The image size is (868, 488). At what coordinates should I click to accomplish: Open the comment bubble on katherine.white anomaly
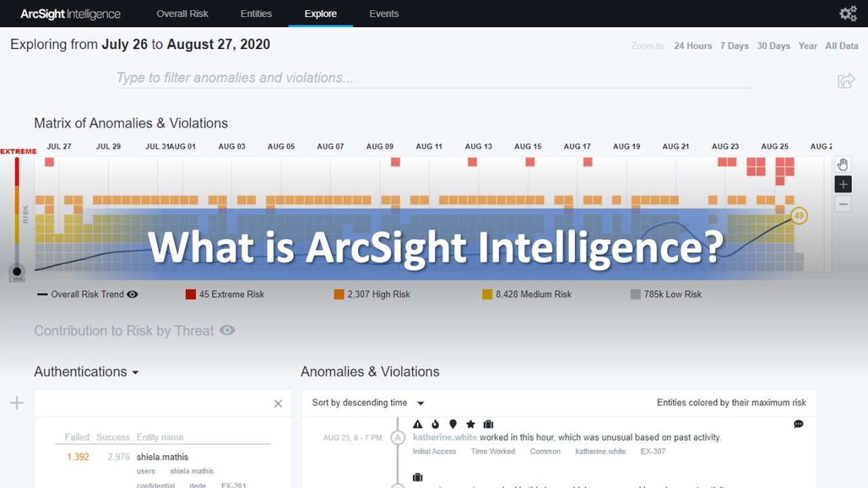click(798, 424)
